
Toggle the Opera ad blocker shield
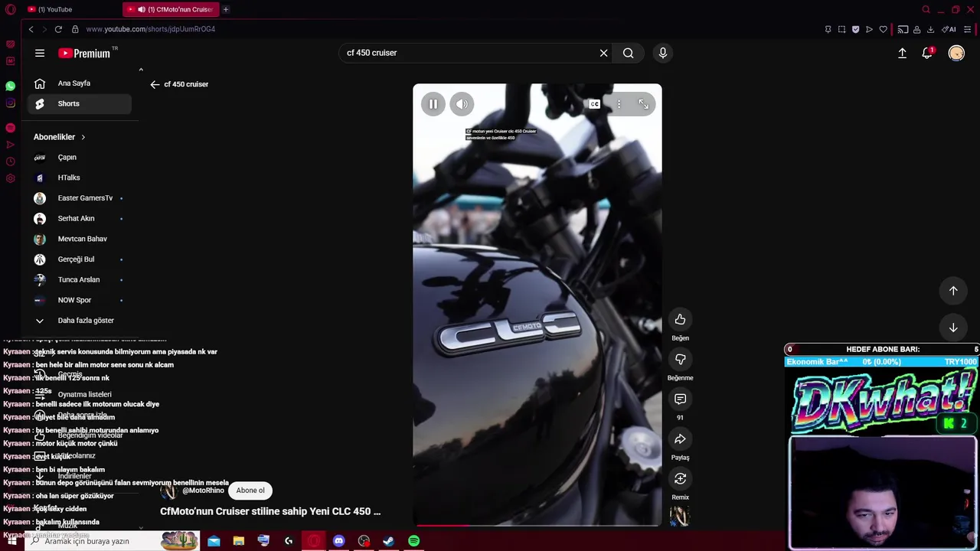[855, 29]
